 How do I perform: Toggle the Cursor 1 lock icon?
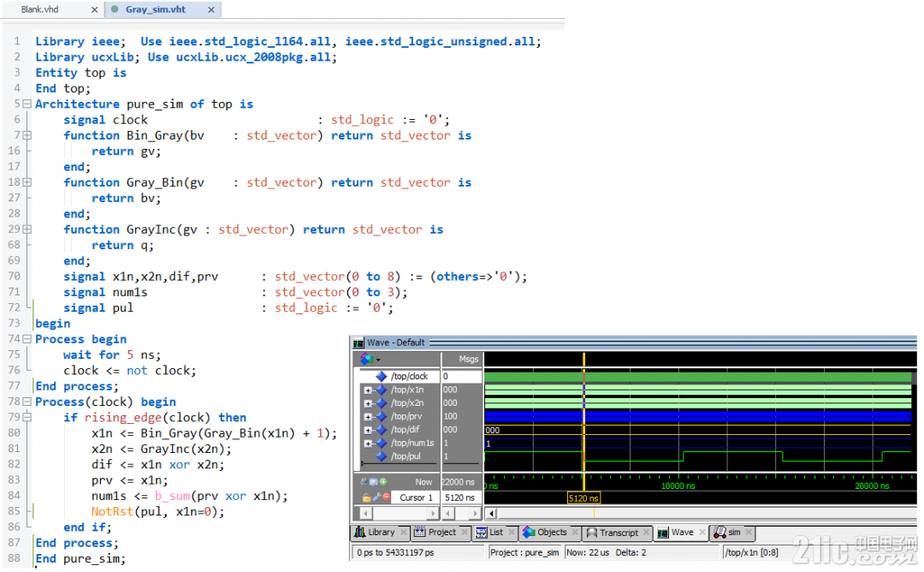tap(366, 498)
